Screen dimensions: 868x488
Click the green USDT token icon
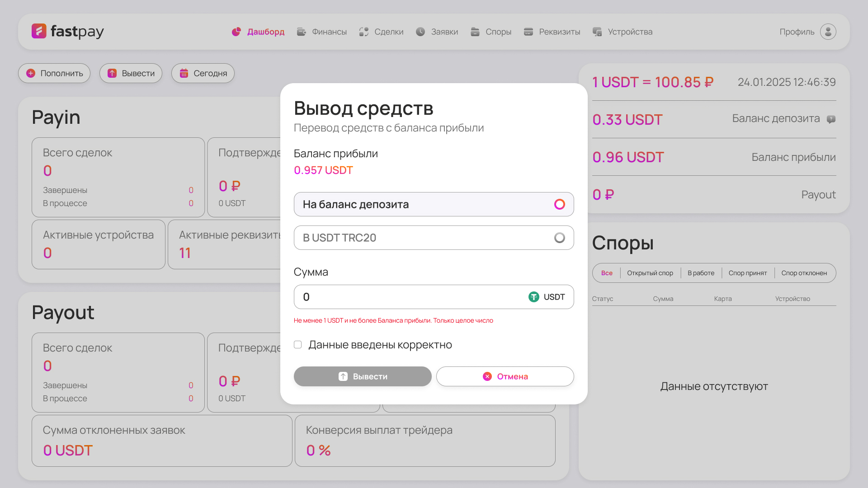pyautogui.click(x=533, y=297)
